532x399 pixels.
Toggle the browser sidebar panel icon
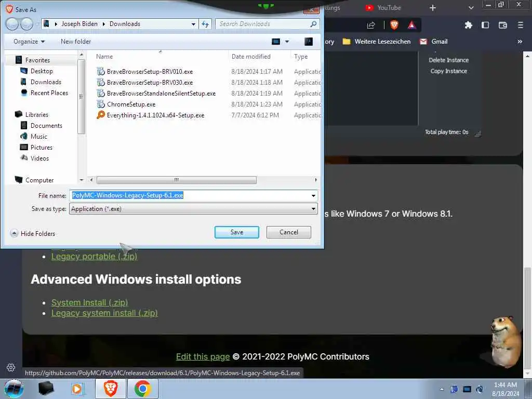[485, 25]
